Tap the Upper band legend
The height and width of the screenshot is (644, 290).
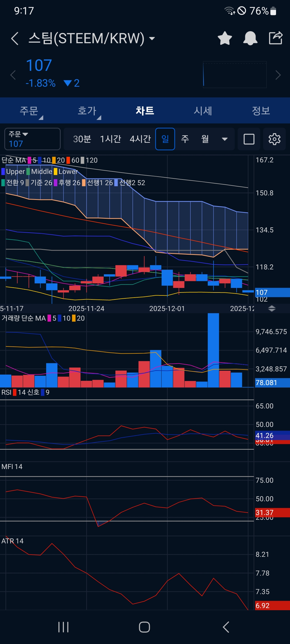pyautogui.click(x=13, y=171)
